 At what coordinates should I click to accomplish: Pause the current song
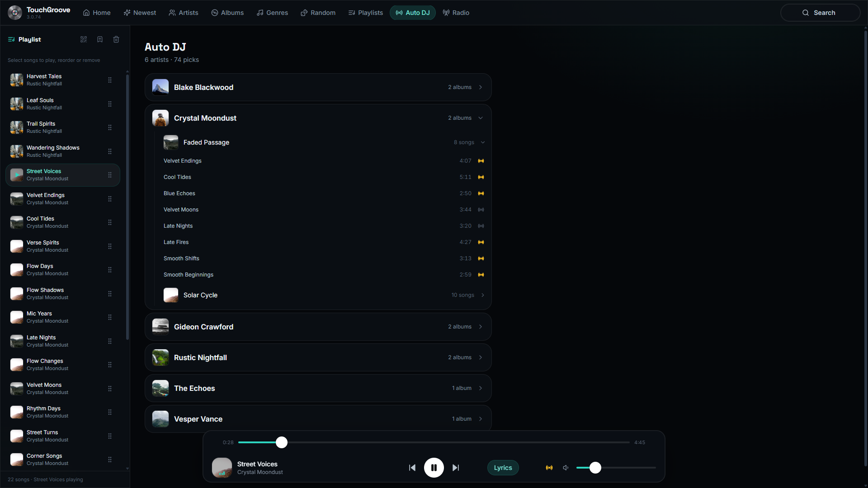(x=434, y=468)
